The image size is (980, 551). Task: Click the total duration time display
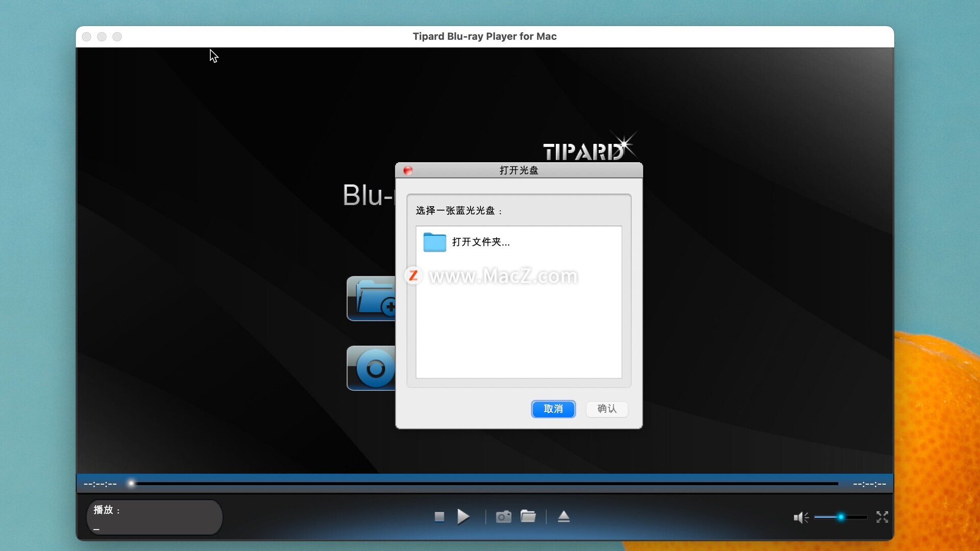(x=869, y=484)
